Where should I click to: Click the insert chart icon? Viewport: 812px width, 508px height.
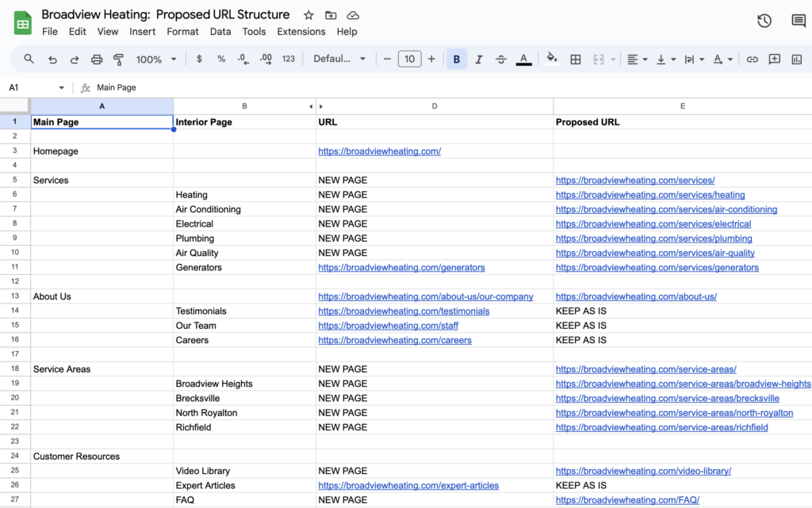pyautogui.click(x=796, y=59)
